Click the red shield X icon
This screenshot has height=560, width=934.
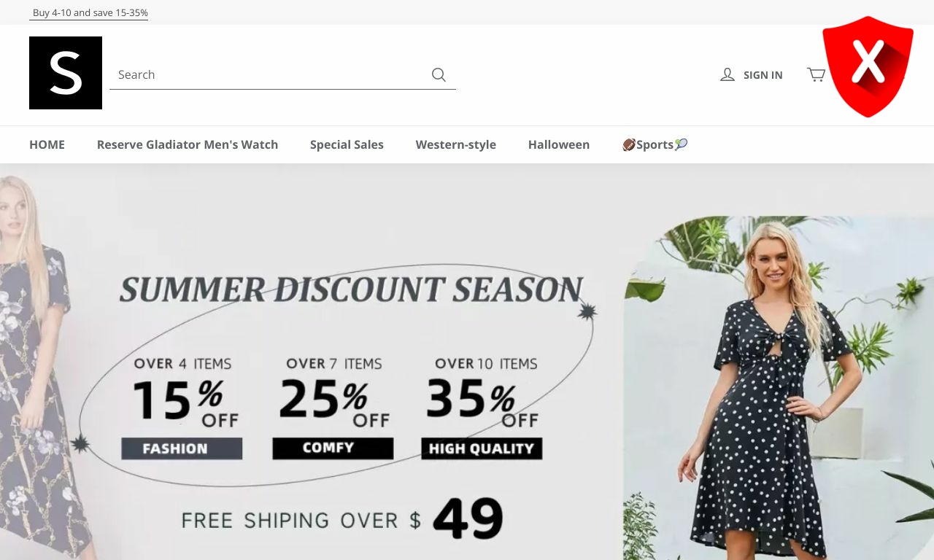[x=868, y=66]
